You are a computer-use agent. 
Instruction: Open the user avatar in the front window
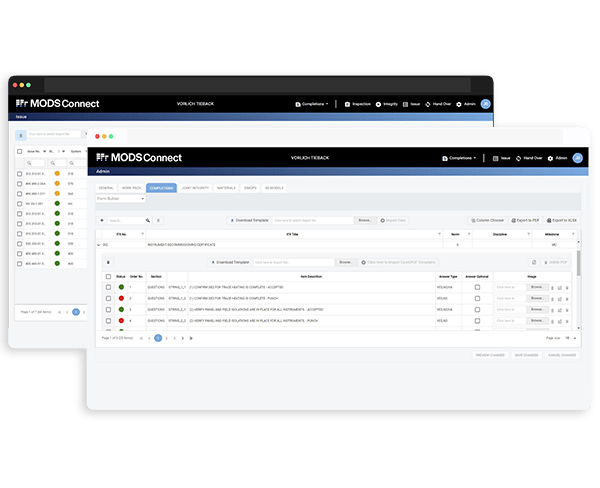578,158
